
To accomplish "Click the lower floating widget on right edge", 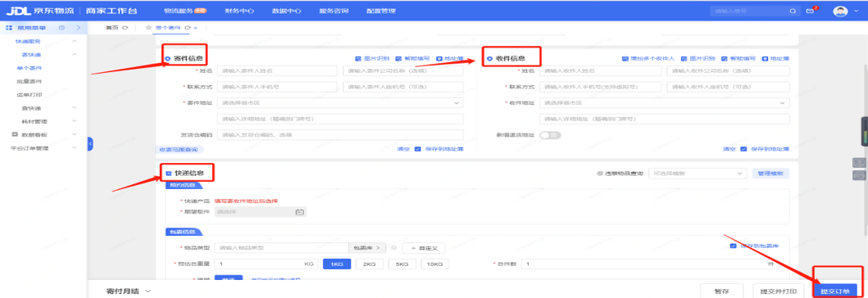I will pos(859,174).
